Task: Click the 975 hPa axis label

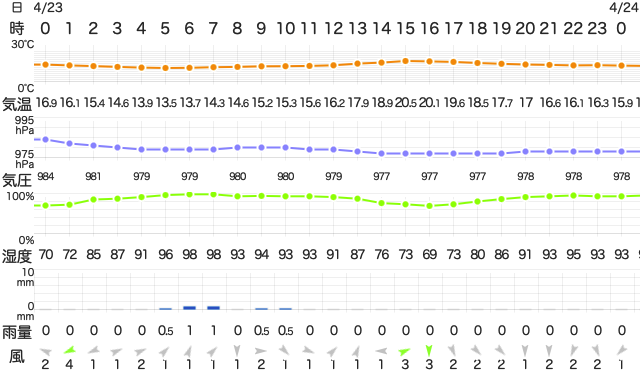Action: tap(24, 159)
